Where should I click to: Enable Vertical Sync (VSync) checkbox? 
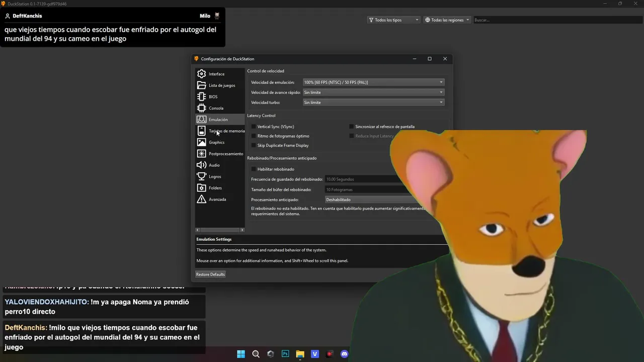click(254, 127)
